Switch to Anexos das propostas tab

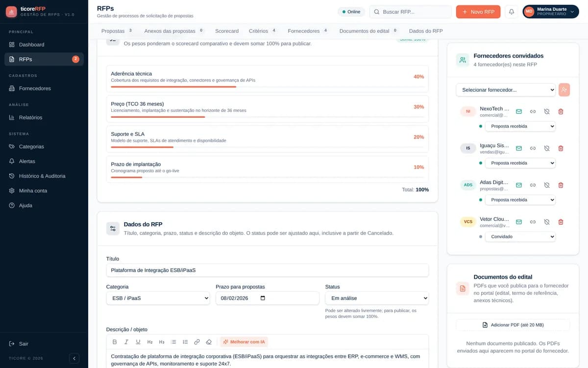pos(174,31)
